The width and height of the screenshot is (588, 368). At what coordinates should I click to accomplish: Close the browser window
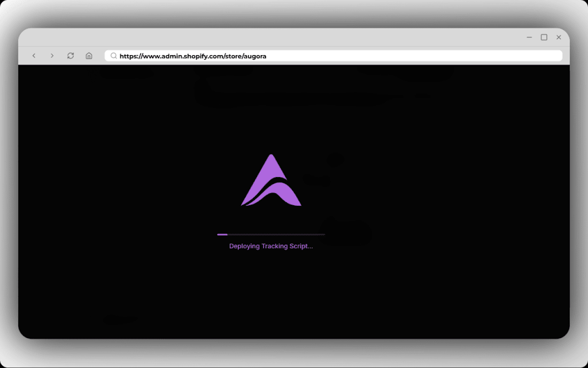559,37
